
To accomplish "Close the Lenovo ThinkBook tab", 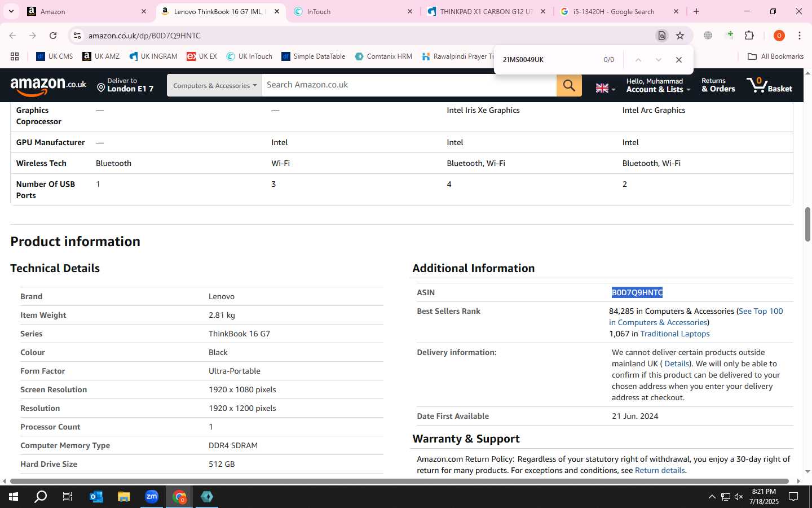I will pos(277,11).
